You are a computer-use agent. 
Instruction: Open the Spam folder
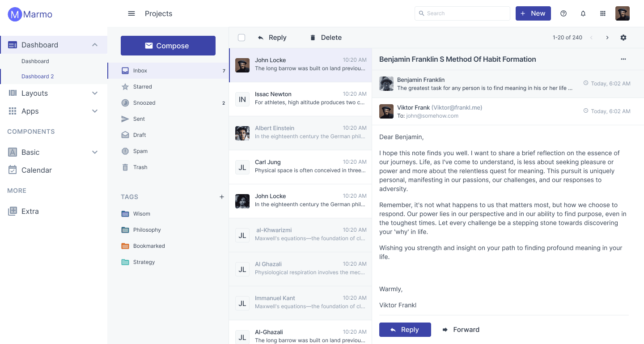click(x=168, y=151)
